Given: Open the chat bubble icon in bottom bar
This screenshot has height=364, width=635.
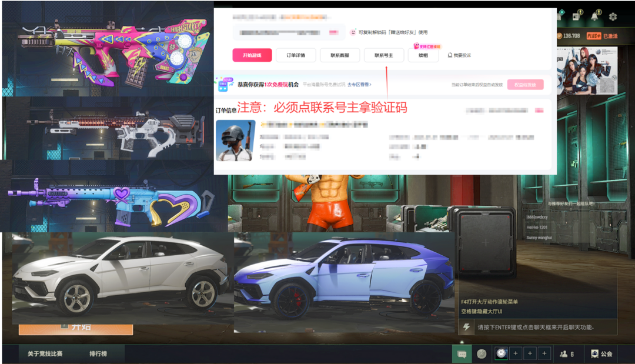Looking at the screenshot, I should [462, 354].
